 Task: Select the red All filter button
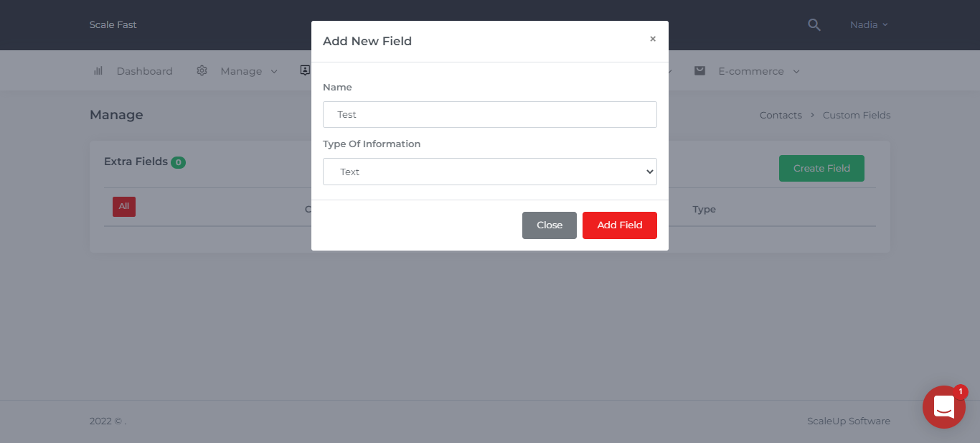pyautogui.click(x=124, y=207)
